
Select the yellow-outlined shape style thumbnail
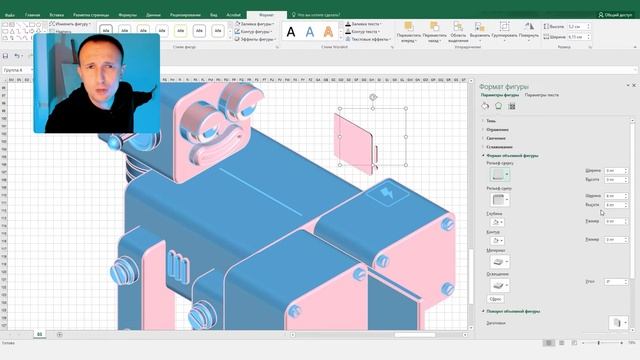point(180,31)
